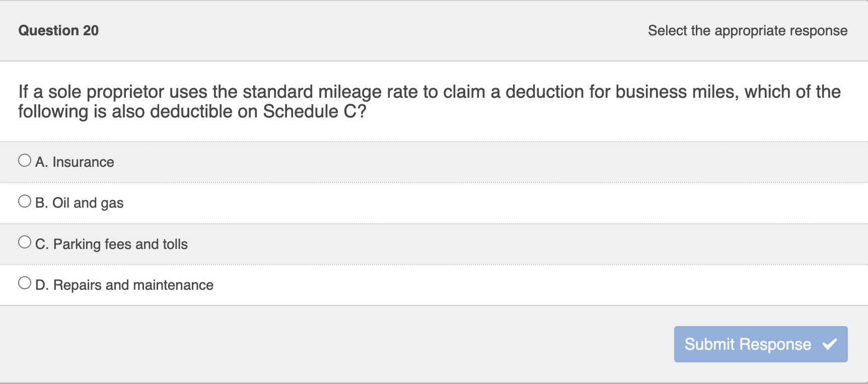Click the Question 20 header label
The width and height of the screenshot is (868, 384).
(58, 30)
